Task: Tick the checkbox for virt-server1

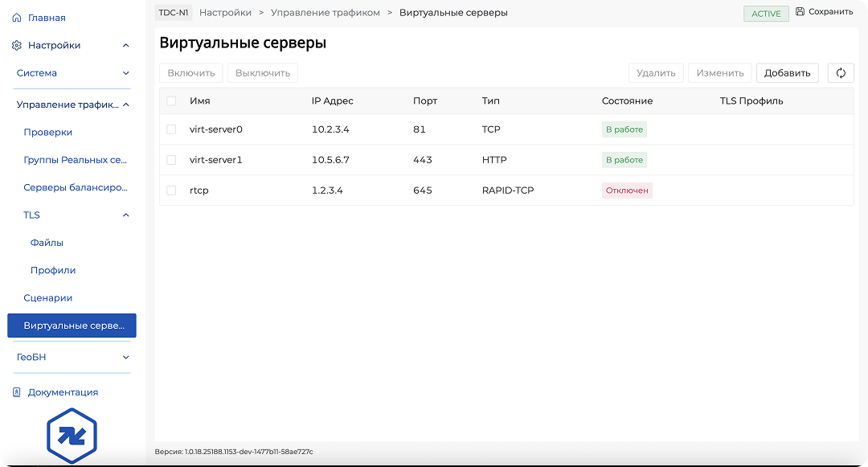Action: point(171,160)
